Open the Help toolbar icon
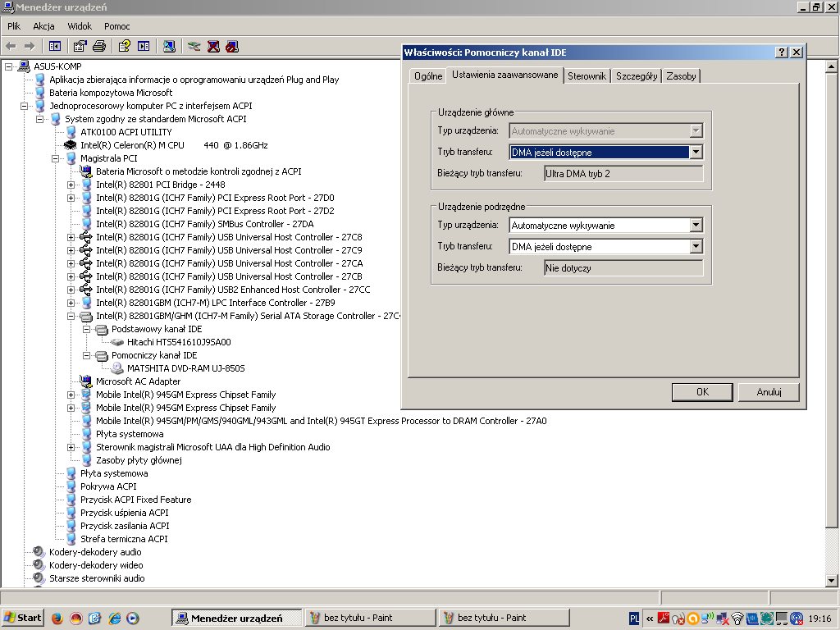The image size is (840, 630). pyautogui.click(x=125, y=47)
